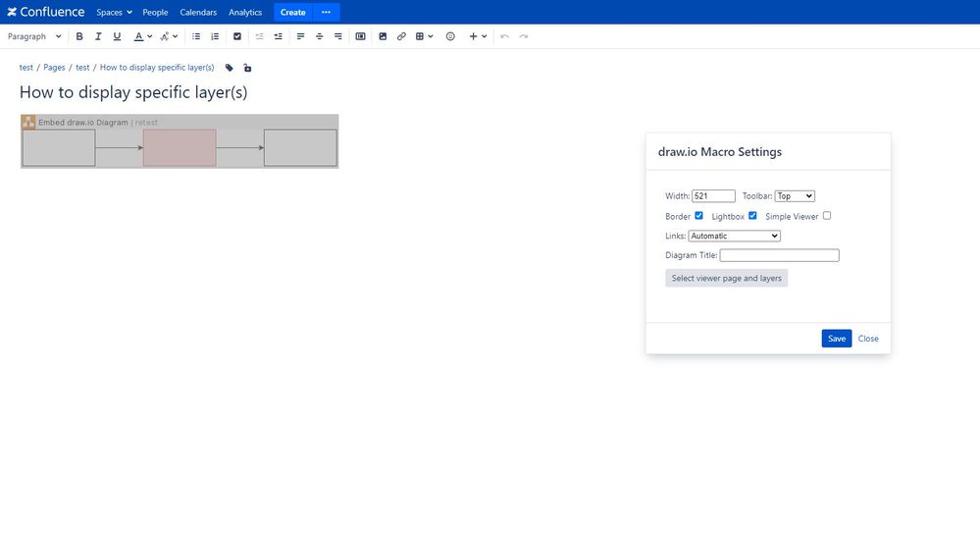
Task: Open Analytics in the top navigation
Action: point(245,12)
